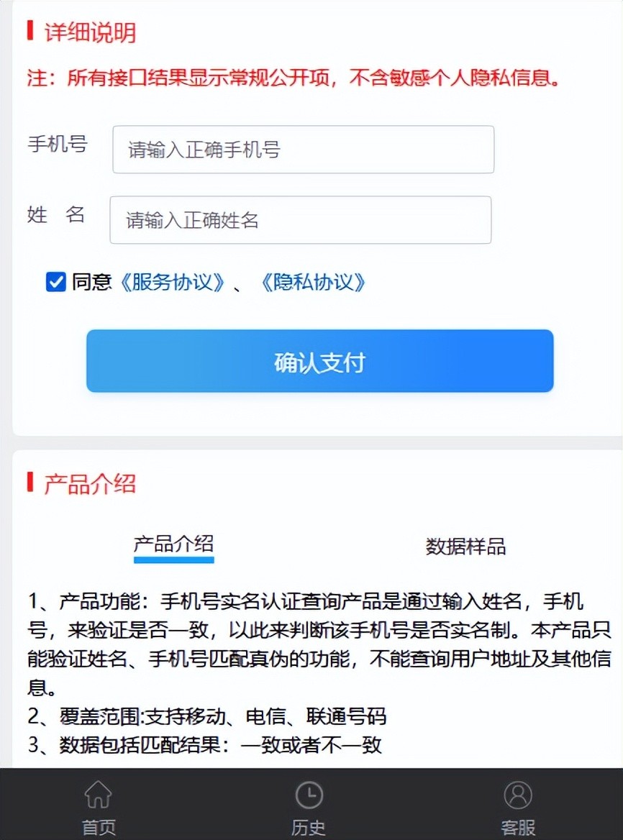The width and height of the screenshot is (623, 840).
Task: Contact 客服 via the person icon
Action: point(518,795)
